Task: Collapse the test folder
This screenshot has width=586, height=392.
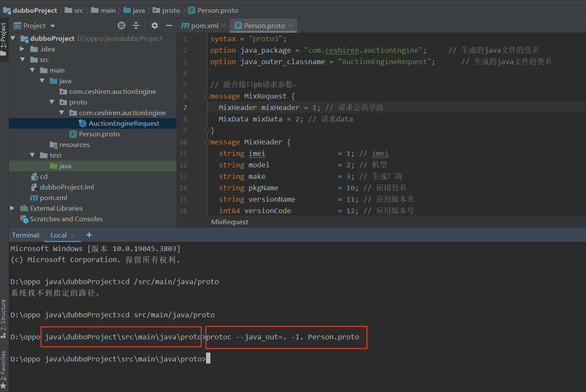Action: [x=32, y=155]
